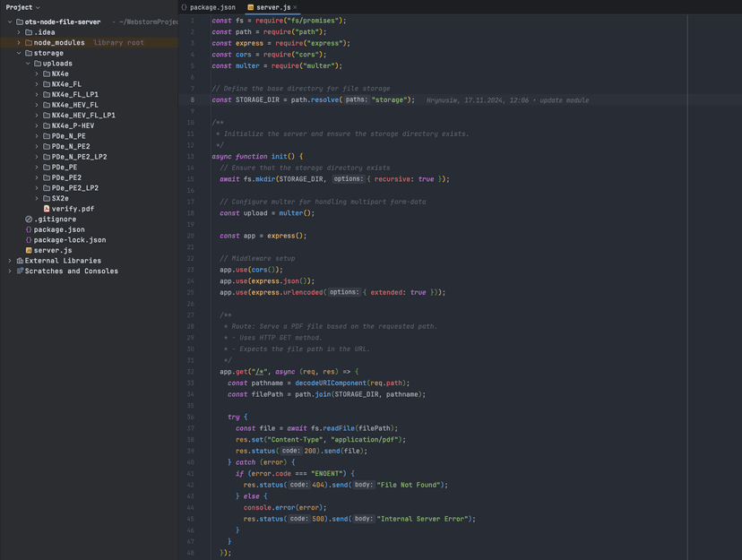Click the package-lock.json file icon
The width and height of the screenshot is (742, 560).
coord(29,240)
